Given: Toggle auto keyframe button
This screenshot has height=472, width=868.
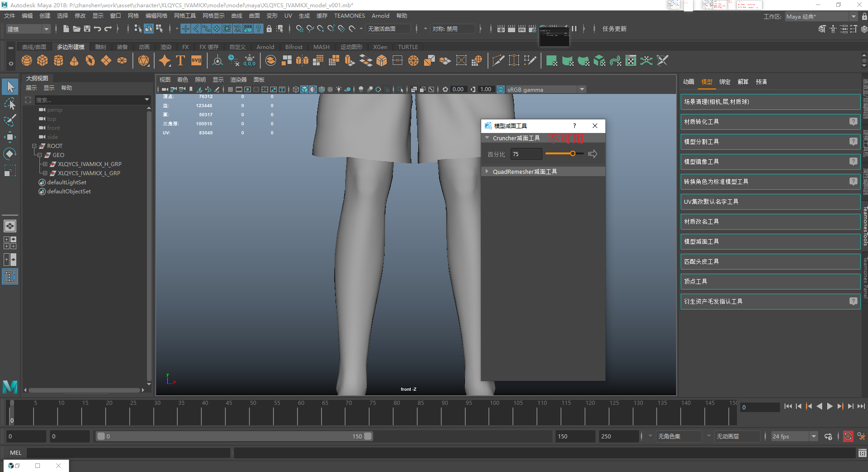Looking at the screenshot, I should click(848, 437).
